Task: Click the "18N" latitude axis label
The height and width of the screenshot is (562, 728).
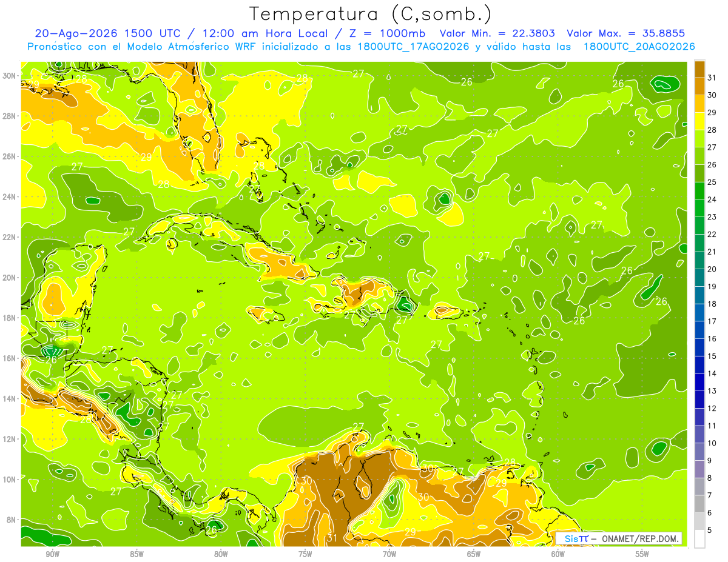Action: pyautogui.click(x=9, y=318)
